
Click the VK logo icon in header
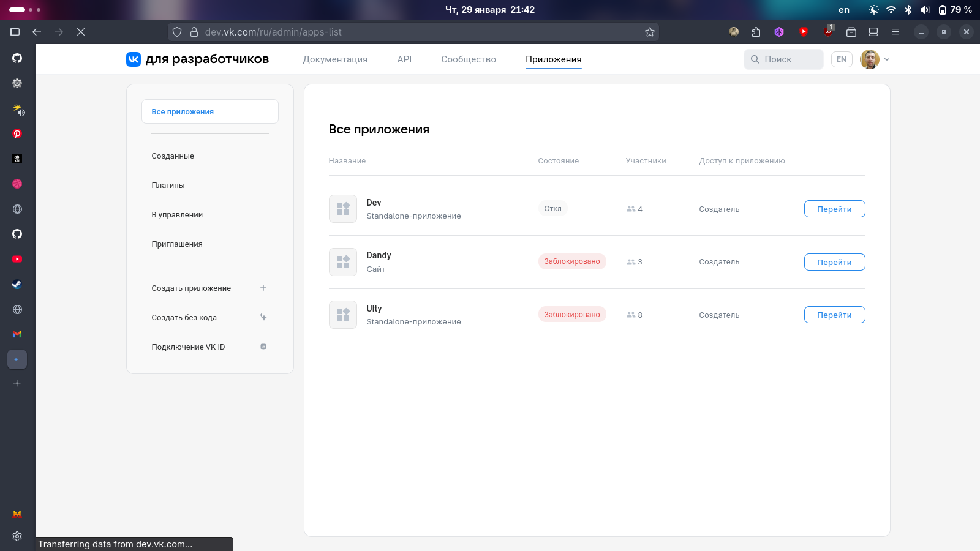click(134, 59)
